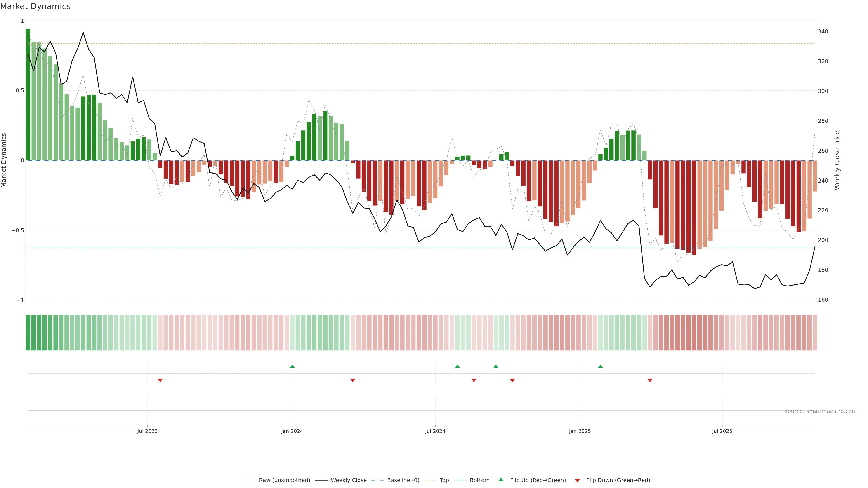
Task: Toggle the Top threshold legend item
Action: point(444,480)
